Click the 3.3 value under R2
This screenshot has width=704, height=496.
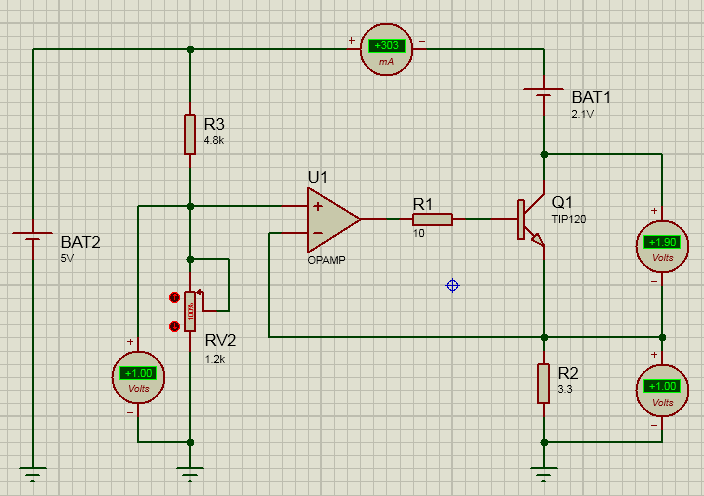[x=565, y=390]
